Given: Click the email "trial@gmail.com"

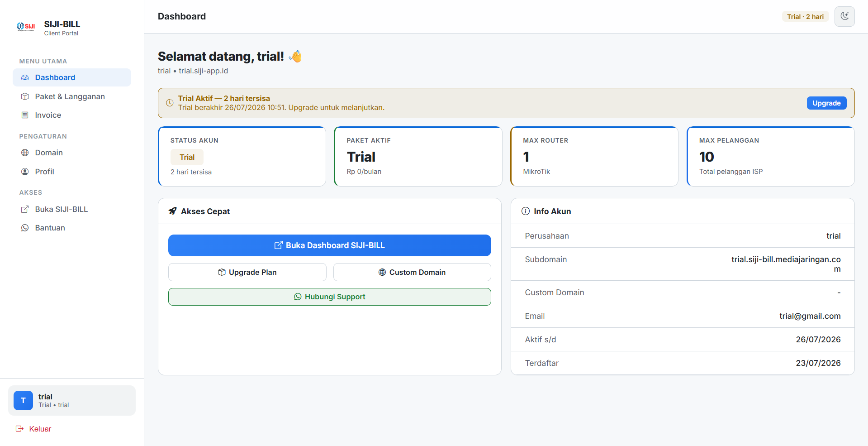Looking at the screenshot, I should click(810, 316).
